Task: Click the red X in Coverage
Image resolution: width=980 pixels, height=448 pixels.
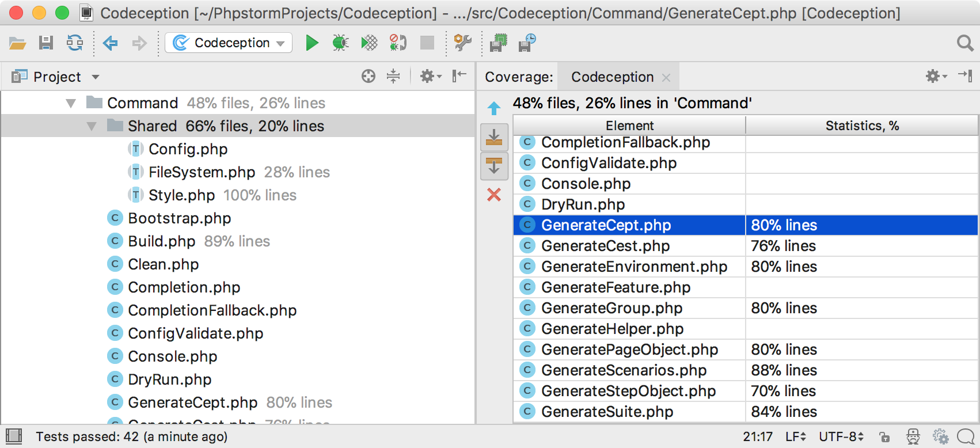Action: pos(494,195)
